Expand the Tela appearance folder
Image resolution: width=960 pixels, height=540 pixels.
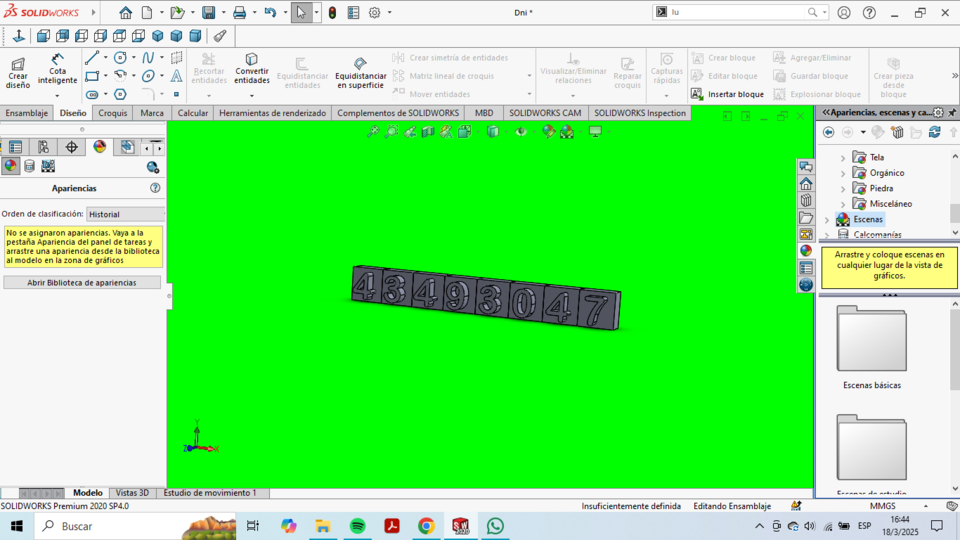(x=842, y=158)
